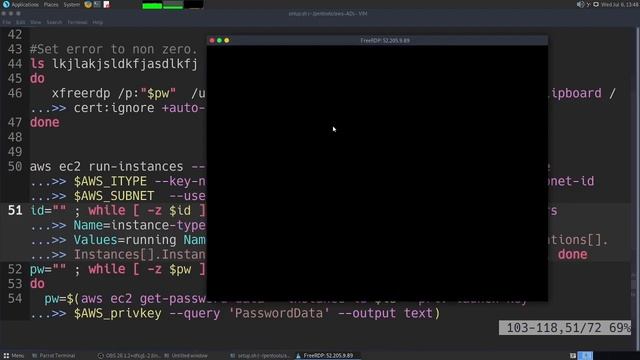Open the terminal Search menu

click(x=54, y=22)
